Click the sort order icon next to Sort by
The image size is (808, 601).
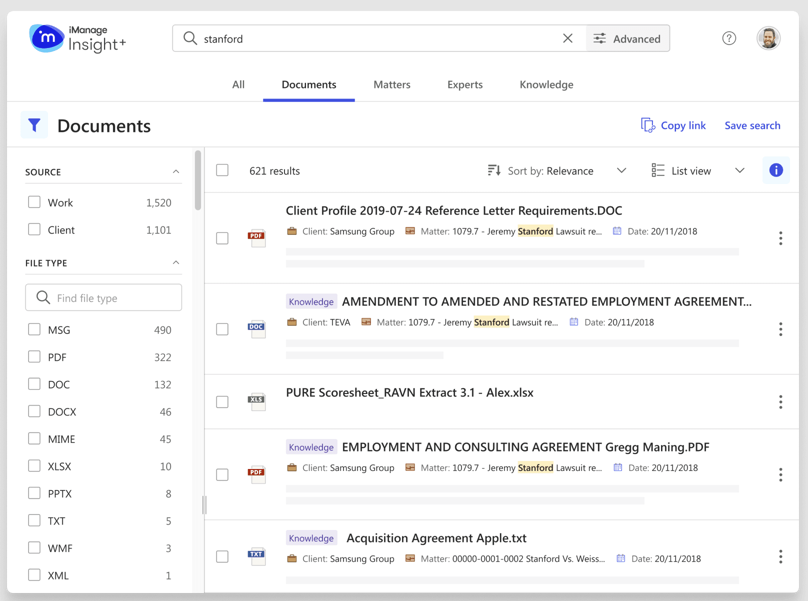coord(493,170)
